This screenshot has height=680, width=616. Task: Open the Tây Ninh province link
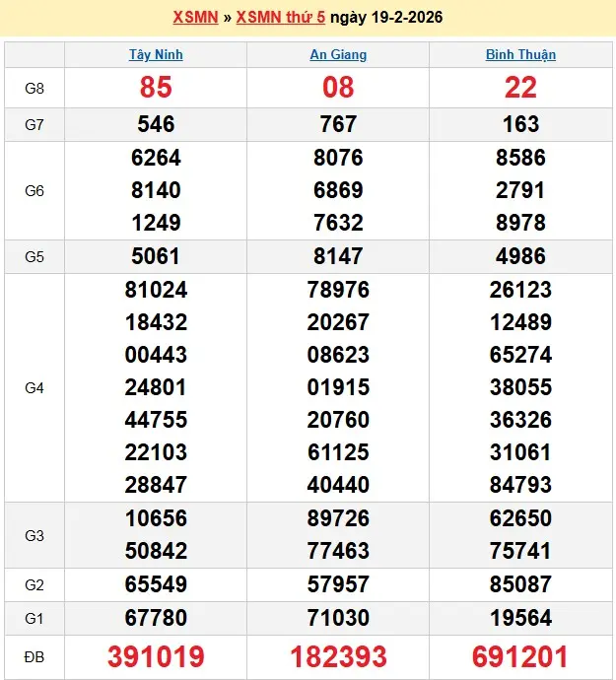156,54
